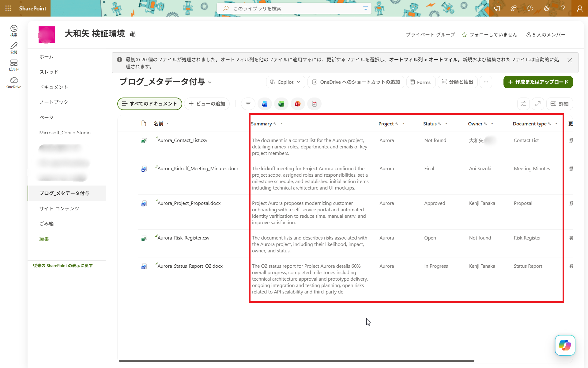Click the 'In Progress' status cell

[436, 266]
